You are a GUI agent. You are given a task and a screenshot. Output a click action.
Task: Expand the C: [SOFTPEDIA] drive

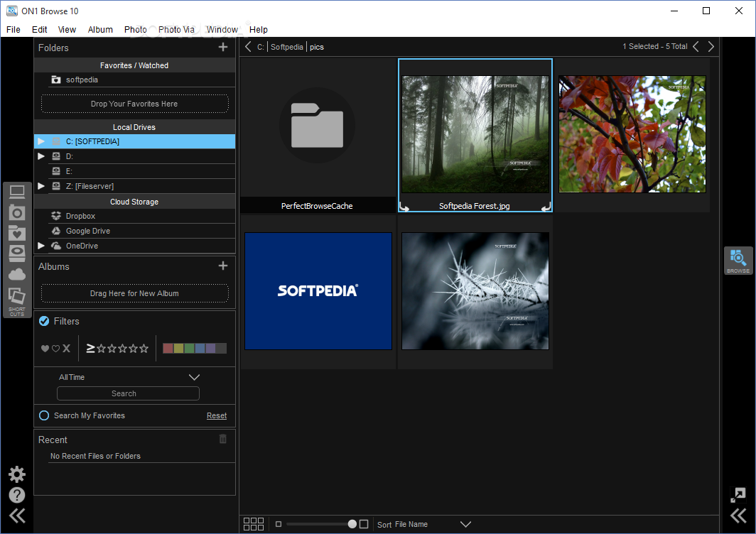41,141
